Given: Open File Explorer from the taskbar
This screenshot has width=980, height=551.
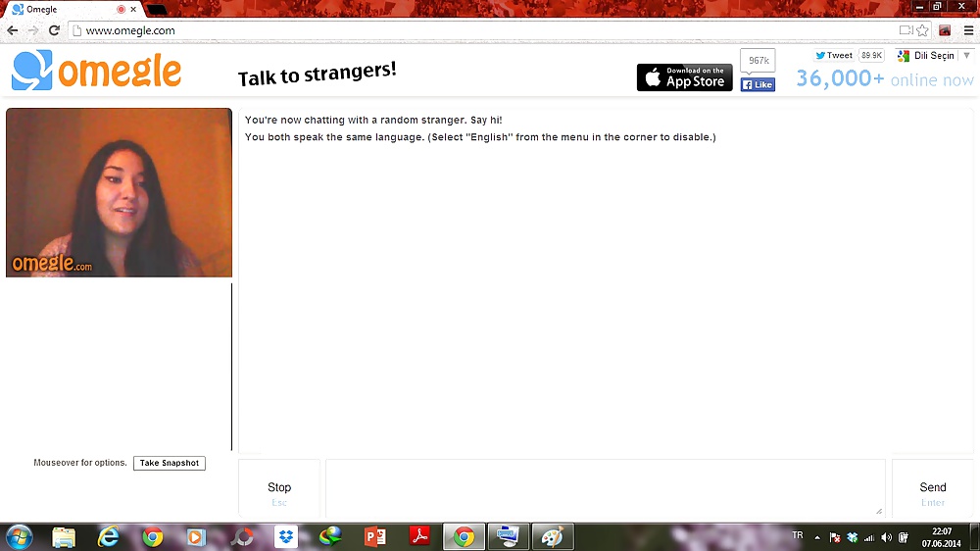Looking at the screenshot, I should [64, 537].
